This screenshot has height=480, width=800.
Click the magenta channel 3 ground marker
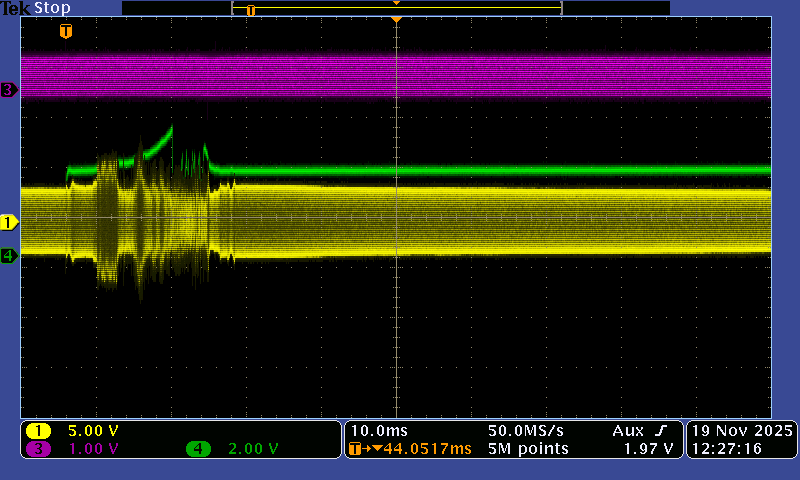pos(9,90)
